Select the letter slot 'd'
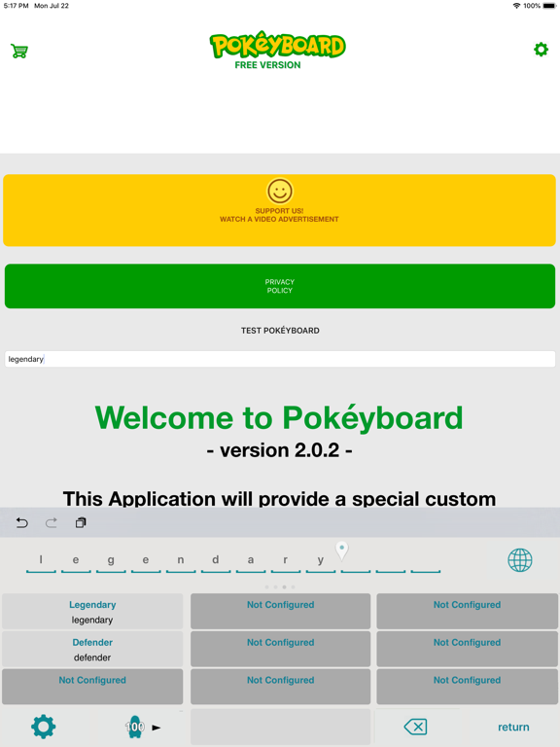 pyautogui.click(x=216, y=561)
